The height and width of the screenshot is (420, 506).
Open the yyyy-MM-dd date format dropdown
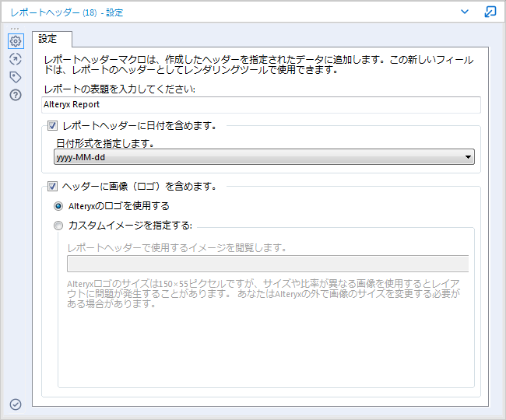point(264,157)
